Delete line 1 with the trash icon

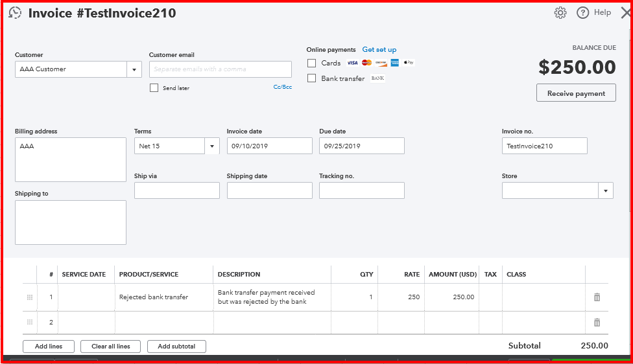coord(597,297)
